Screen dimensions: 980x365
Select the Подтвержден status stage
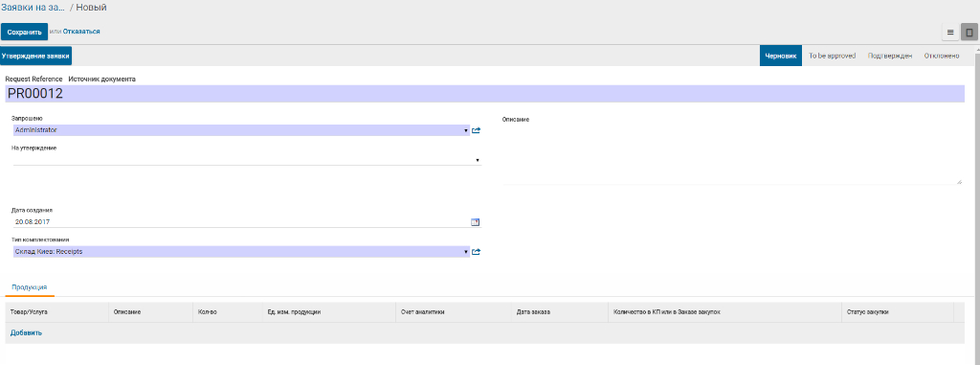[x=890, y=56]
